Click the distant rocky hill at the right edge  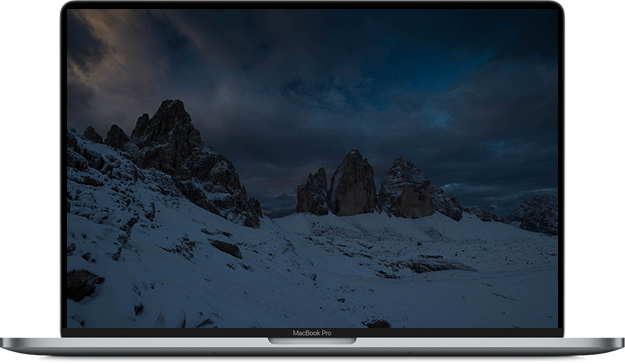point(533,214)
